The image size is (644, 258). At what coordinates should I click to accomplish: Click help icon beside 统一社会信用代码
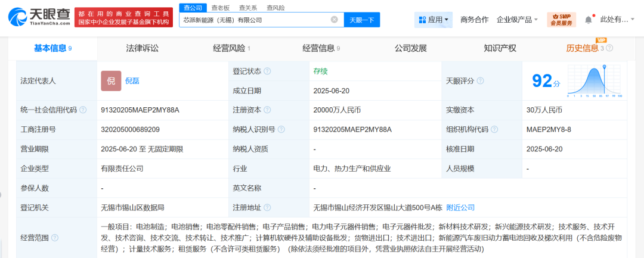click(83, 110)
